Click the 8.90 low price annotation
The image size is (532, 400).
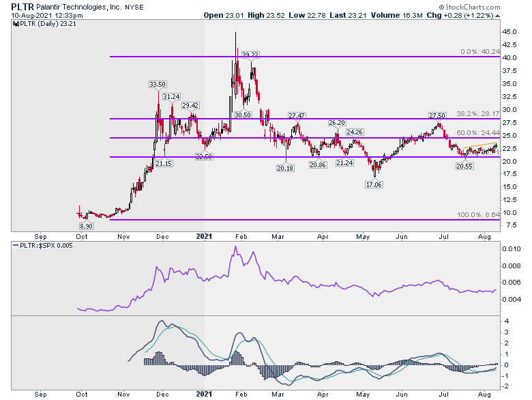pyautogui.click(x=86, y=226)
